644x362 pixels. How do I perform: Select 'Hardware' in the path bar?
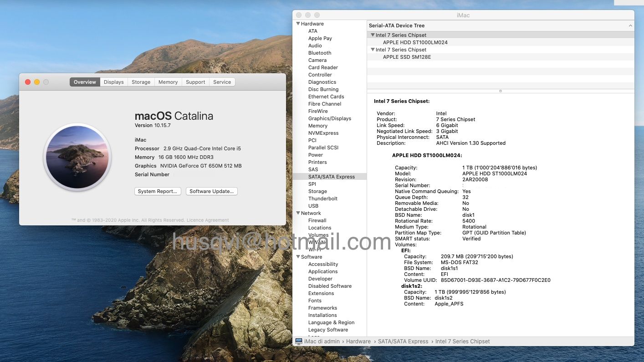(358, 342)
